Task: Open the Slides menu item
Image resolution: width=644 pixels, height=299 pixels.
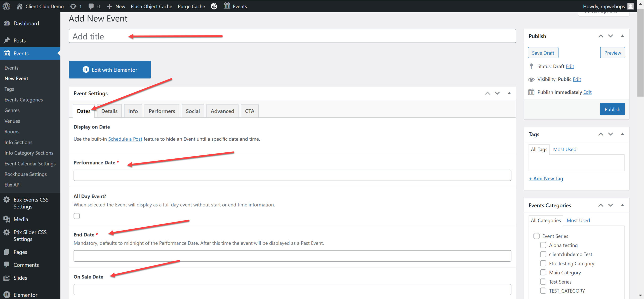Action: click(x=20, y=278)
